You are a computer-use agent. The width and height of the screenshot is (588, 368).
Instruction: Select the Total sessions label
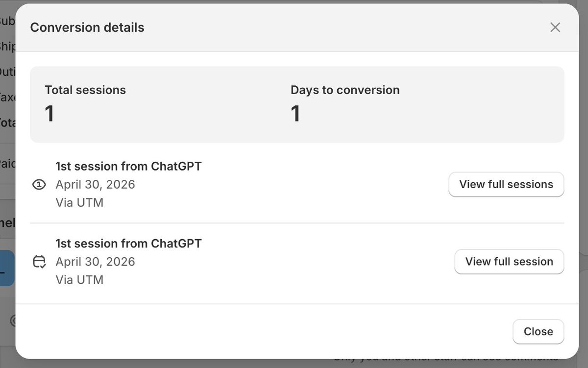coord(85,90)
